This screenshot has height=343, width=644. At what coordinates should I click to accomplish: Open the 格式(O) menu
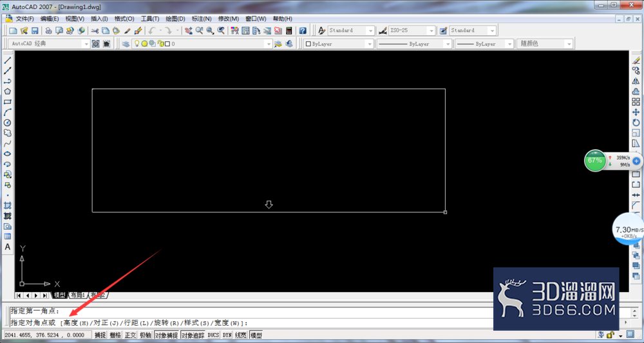(x=124, y=19)
